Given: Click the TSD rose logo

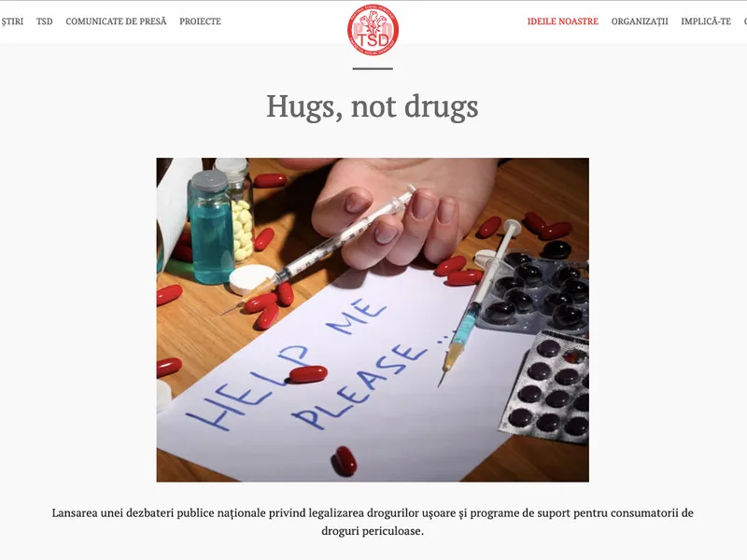Looking at the screenshot, I should point(373,30).
